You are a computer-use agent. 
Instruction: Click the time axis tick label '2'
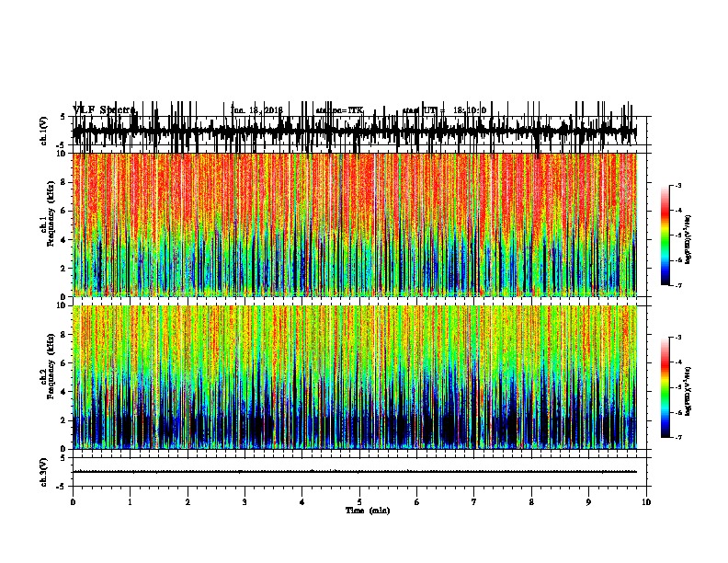point(188,502)
